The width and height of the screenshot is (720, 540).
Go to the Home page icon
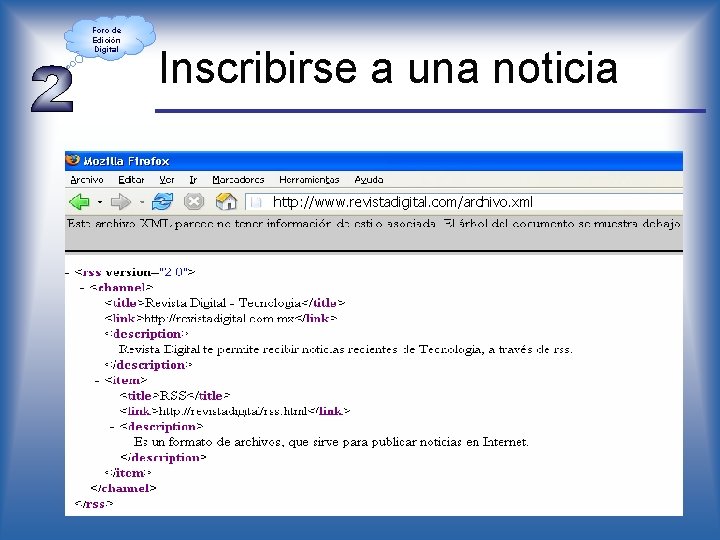226,202
